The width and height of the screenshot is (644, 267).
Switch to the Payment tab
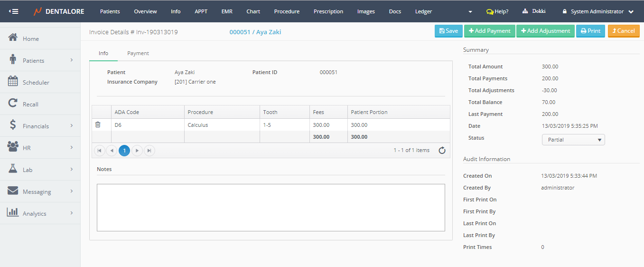coord(138,53)
